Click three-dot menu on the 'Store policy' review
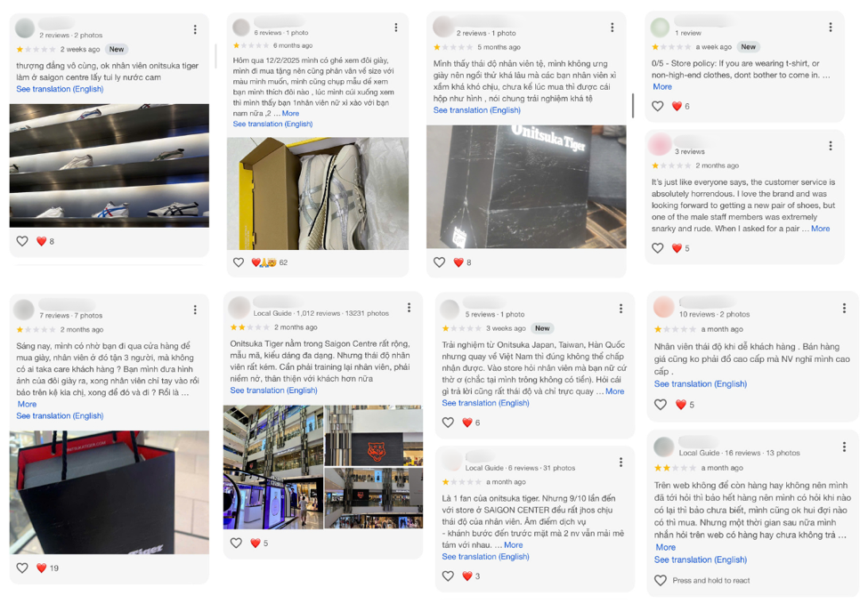868x604 pixels. pos(831,27)
